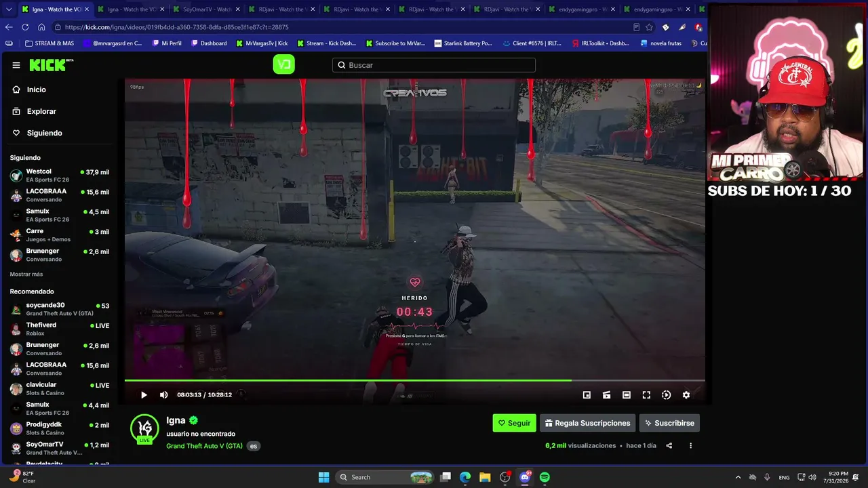Open reader view icon in address bar

[636, 27]
